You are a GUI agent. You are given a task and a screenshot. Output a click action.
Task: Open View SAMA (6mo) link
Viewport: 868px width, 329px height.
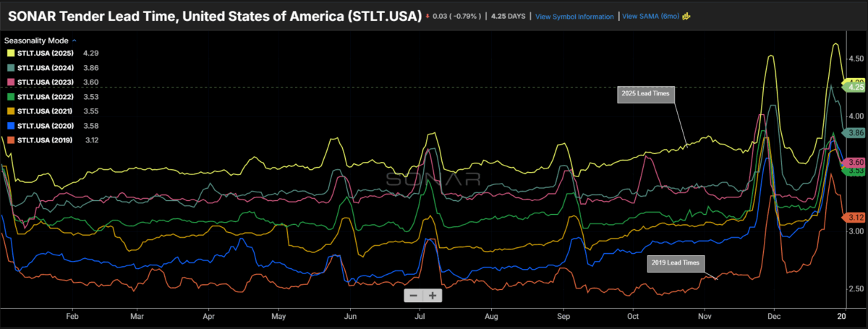650,16
